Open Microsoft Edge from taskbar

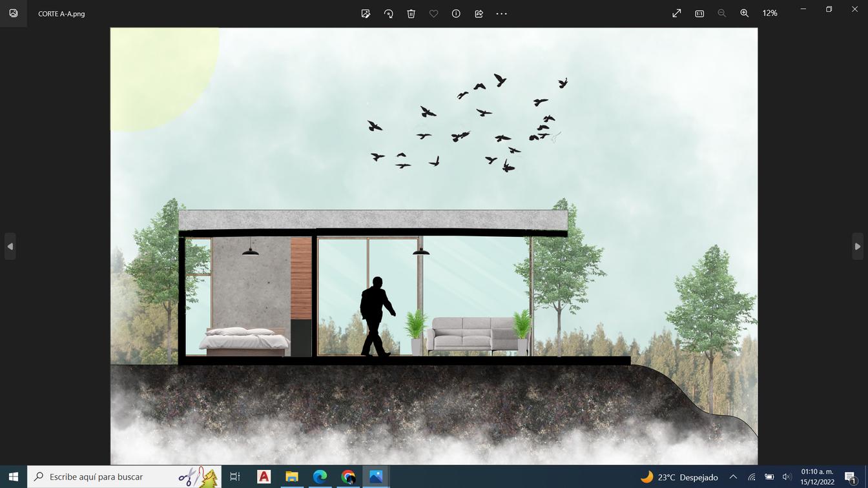point(320,476)
